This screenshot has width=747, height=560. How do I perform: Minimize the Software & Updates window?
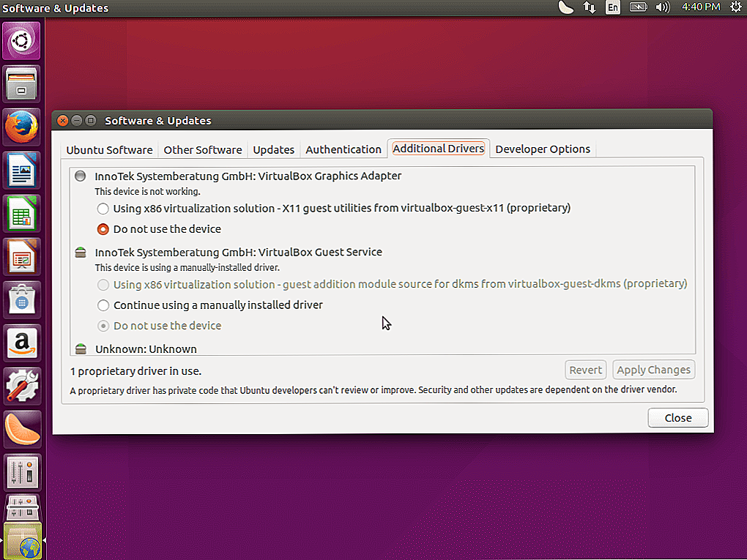[x=77, y=121]
